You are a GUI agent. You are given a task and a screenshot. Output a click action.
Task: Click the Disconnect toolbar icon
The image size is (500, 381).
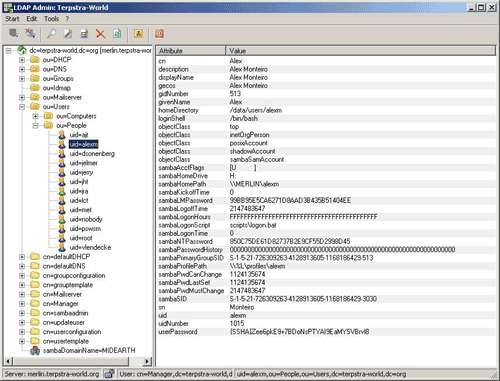click(30, 33)
